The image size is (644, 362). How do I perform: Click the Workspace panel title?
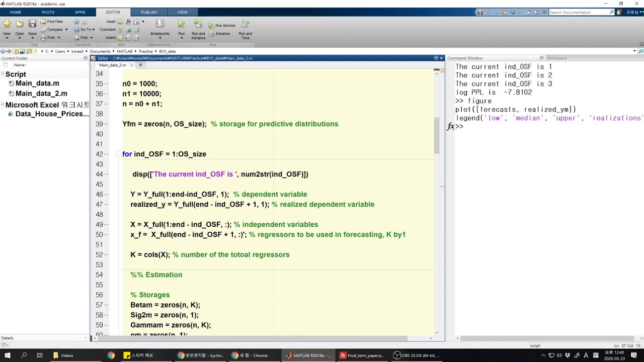click(x=556, y=58)
